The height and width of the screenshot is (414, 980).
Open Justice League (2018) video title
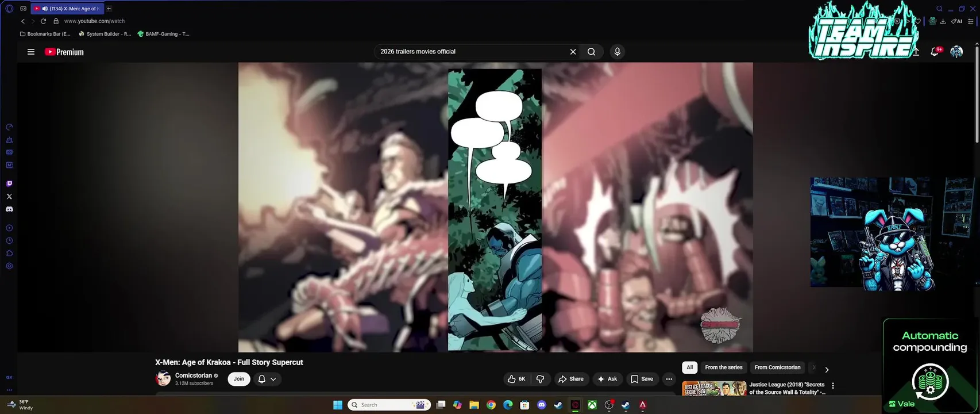tap(787, 388)
